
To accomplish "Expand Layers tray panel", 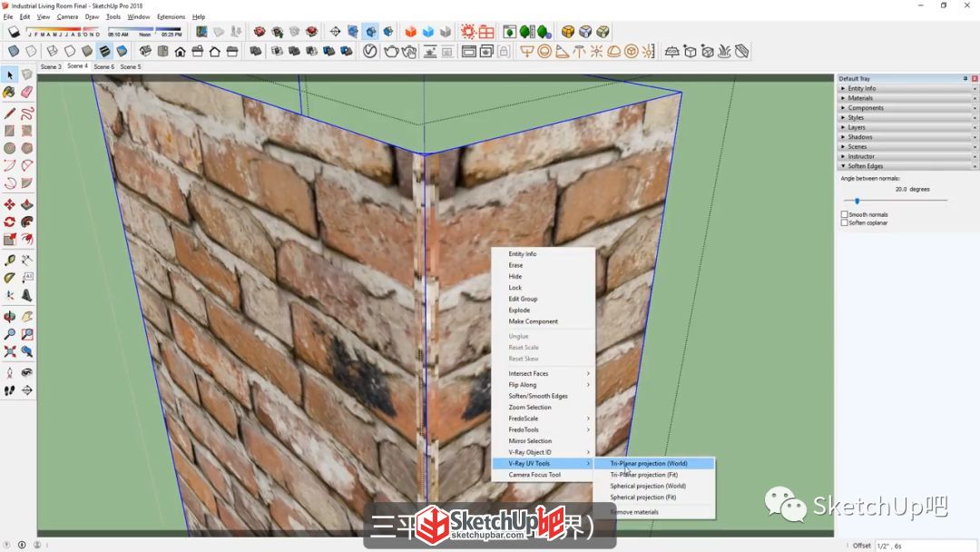I will (x=907, y=127).
